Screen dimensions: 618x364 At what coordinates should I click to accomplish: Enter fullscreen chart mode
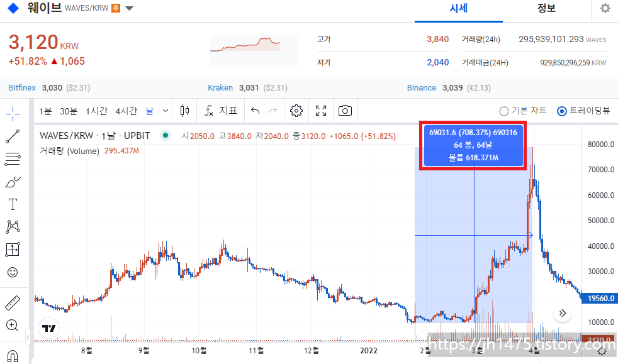[x=321, y=111]
